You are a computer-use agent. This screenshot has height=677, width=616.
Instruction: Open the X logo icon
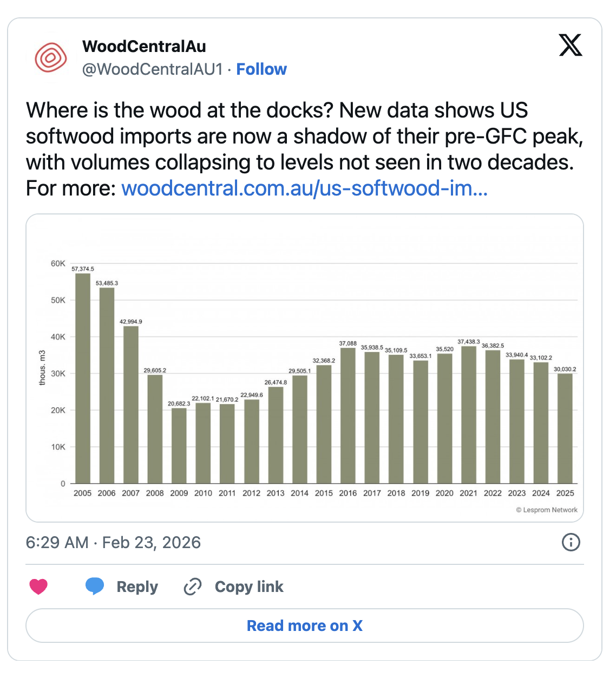(x=570, y=45)
